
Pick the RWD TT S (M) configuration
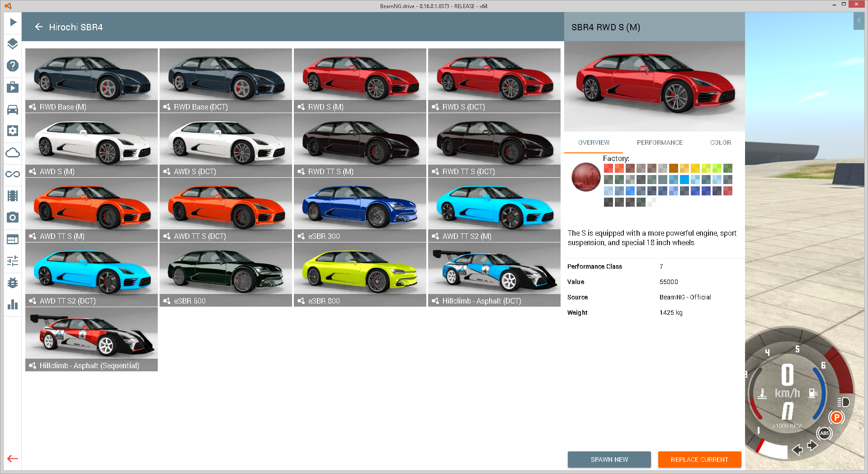point(360,145)
